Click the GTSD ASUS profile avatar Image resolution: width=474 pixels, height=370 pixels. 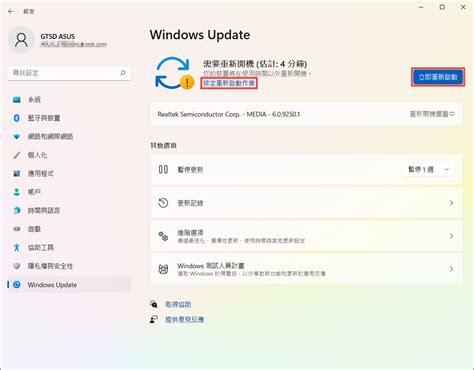pyautogui.click(x=21, y=40)
